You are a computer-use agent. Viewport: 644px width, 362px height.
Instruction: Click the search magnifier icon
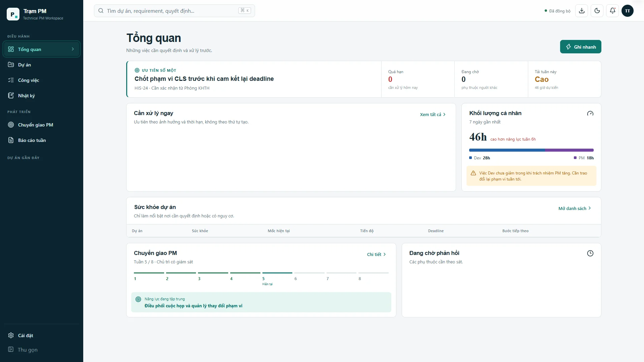pos(101,11)
